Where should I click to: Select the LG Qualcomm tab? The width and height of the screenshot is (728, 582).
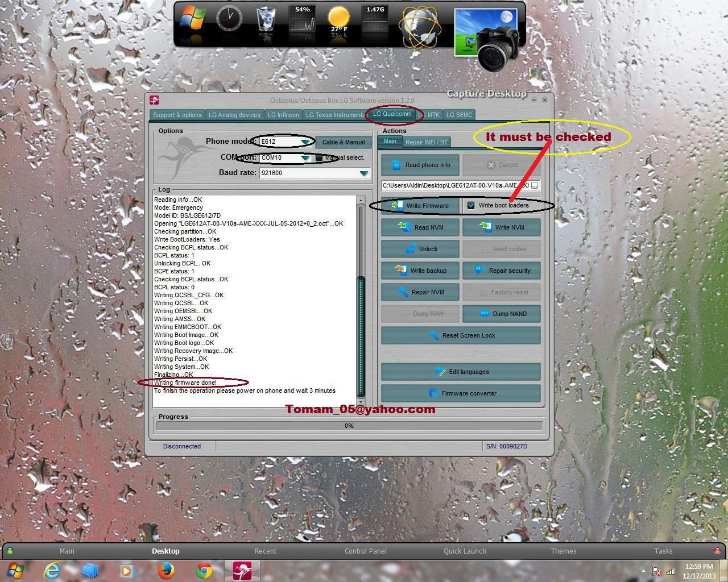coord(392,114)
